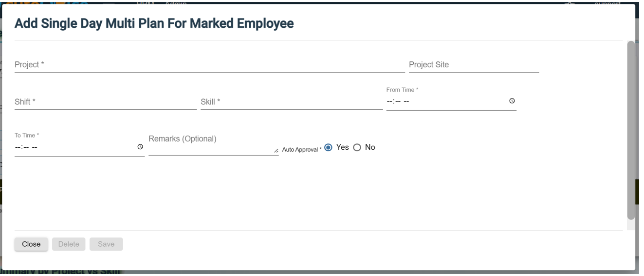The image size is (644, 276).
Task: Select the minutes segment in To Time
Action: click(x=25, y=147)
